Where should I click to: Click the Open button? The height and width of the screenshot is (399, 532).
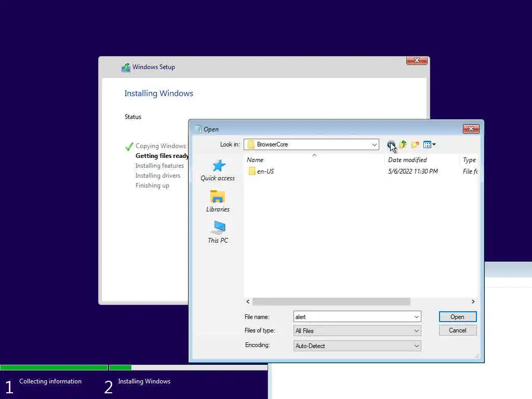[458, 317]
